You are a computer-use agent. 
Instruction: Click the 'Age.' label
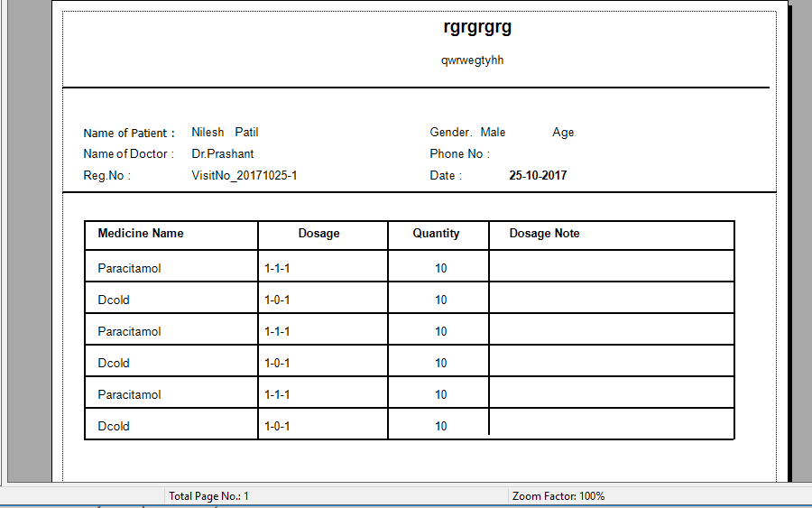[x=564, y=133]
